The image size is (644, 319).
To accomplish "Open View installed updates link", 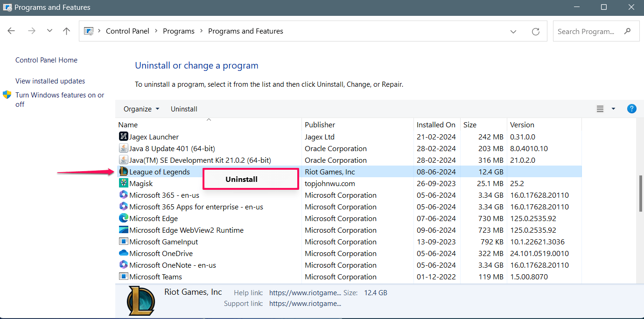I will coord(50,81).
